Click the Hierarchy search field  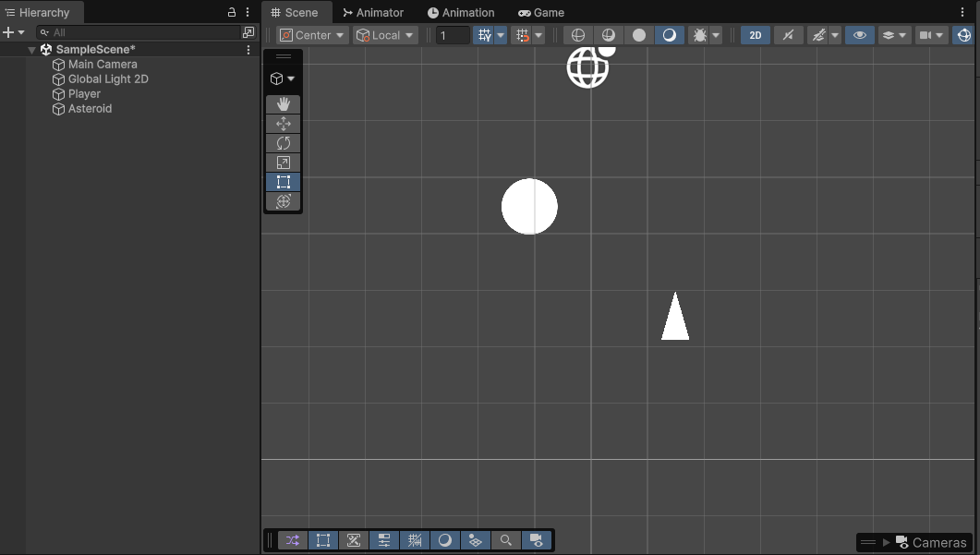pyautogui.click(x=139, y=32)
